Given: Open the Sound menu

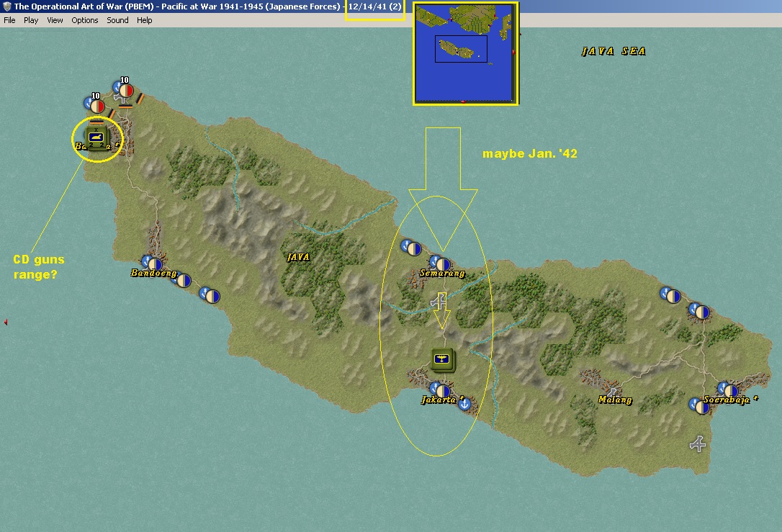Looking at the screenshot, I should click(x=117, y=20).
